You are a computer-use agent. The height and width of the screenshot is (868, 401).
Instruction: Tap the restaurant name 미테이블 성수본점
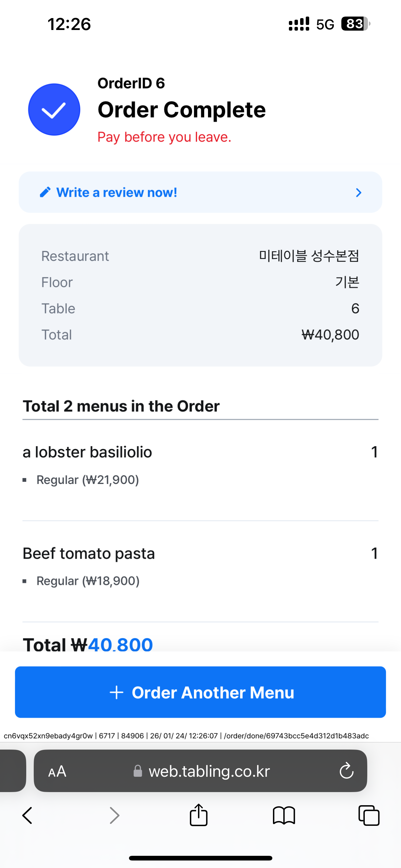[x=309, y=256]
